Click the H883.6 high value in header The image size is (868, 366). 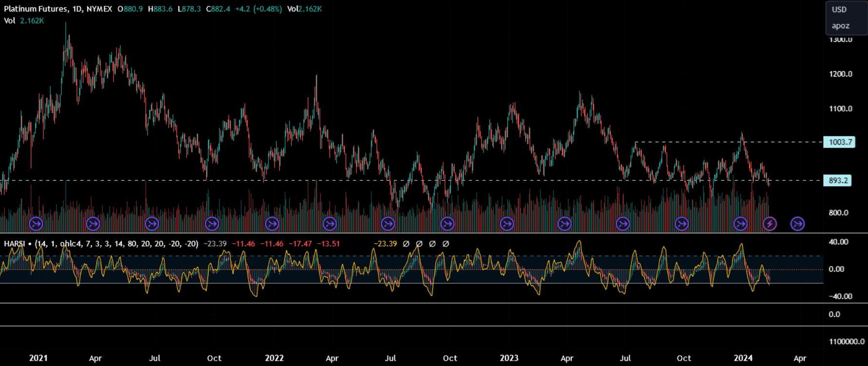[160, 9]
